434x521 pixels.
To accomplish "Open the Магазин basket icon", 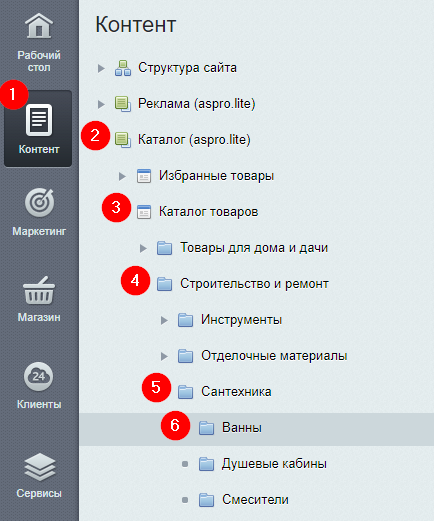I will (39, 290).
